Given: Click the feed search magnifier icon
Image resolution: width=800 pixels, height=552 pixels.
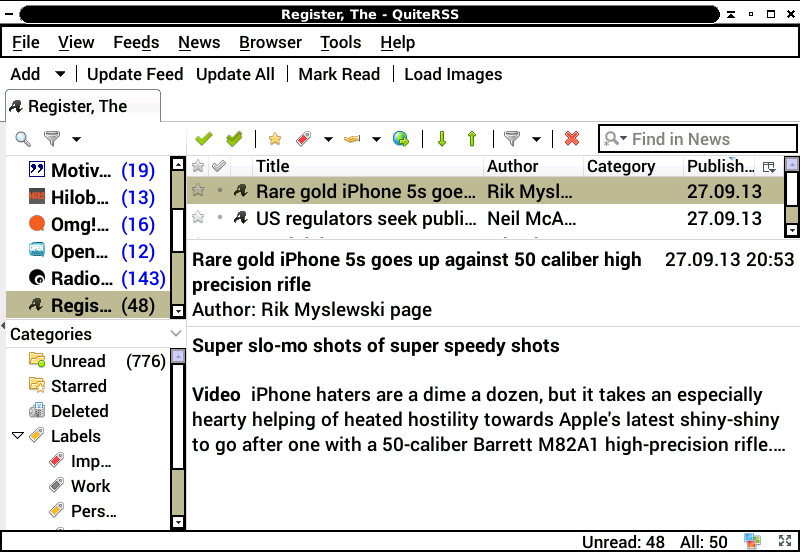Looking at the screenshot, I should click(23, 139).
